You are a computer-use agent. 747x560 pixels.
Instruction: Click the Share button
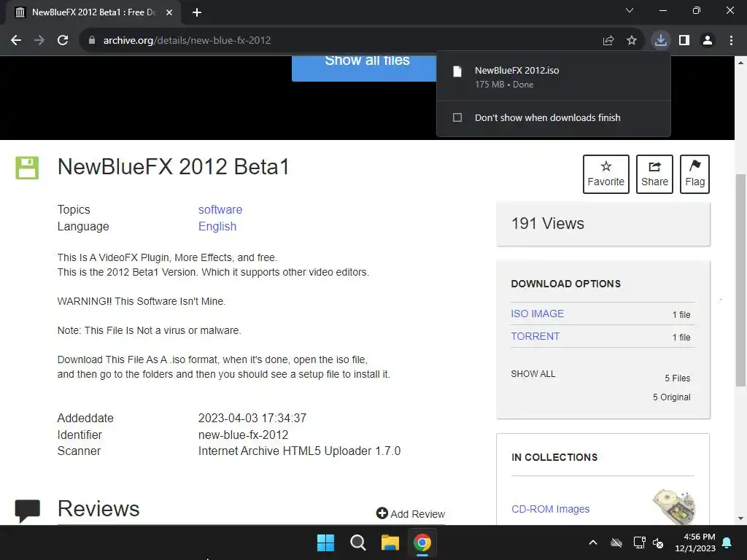click(654, 174)
